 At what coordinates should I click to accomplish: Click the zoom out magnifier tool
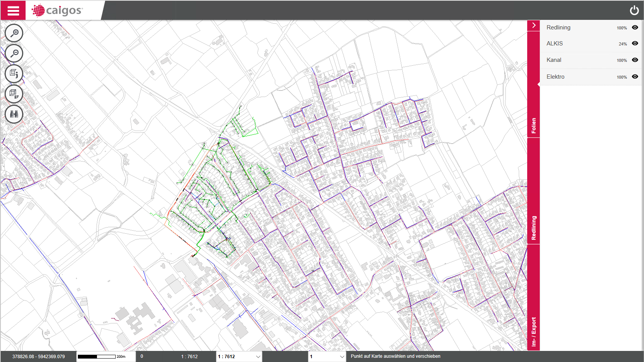pos(14,53)
